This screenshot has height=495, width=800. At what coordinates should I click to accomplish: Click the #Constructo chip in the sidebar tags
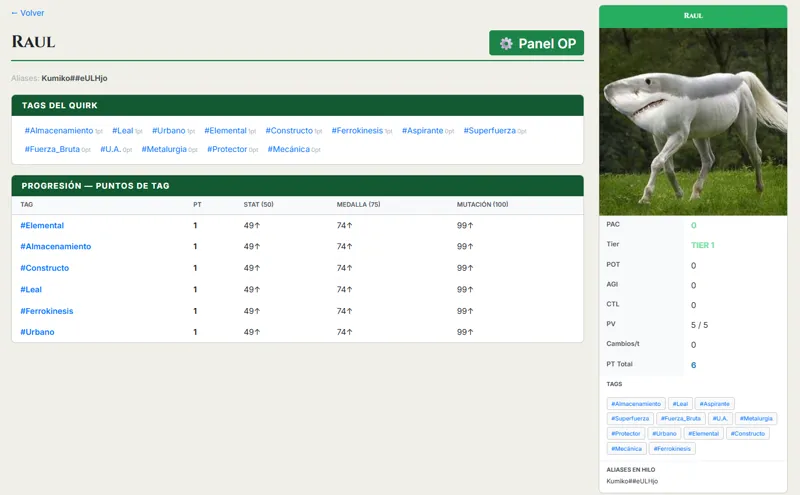coord(747,434)
